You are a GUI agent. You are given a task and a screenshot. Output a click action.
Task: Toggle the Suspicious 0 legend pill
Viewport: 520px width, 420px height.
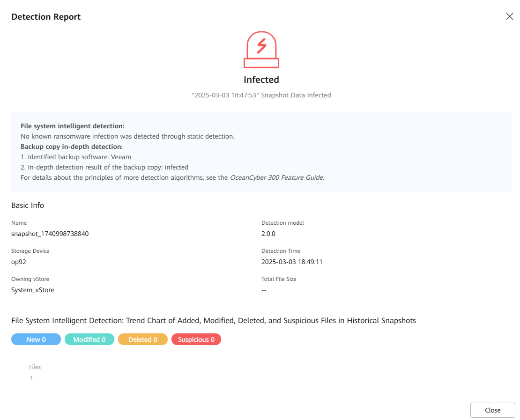[196, 339]
